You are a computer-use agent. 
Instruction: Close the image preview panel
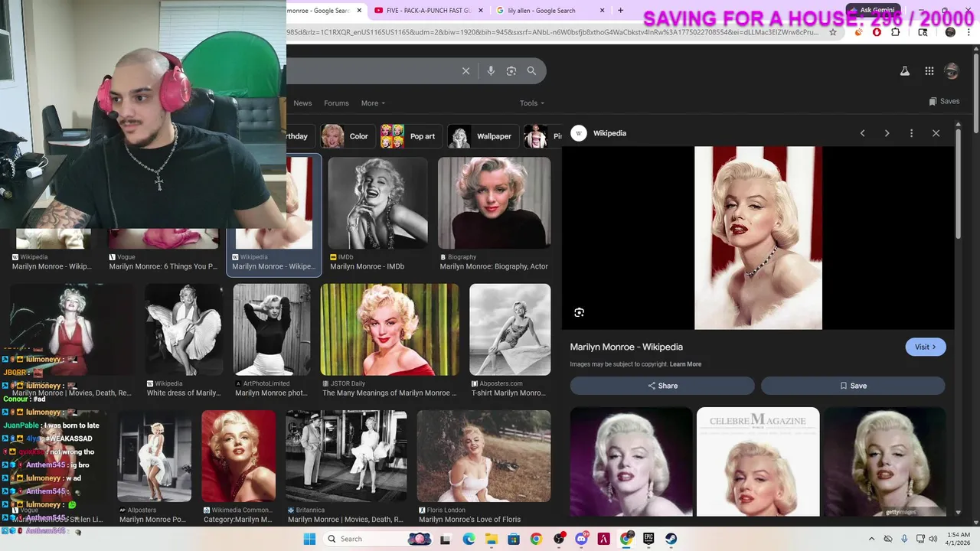coord(936,133)
